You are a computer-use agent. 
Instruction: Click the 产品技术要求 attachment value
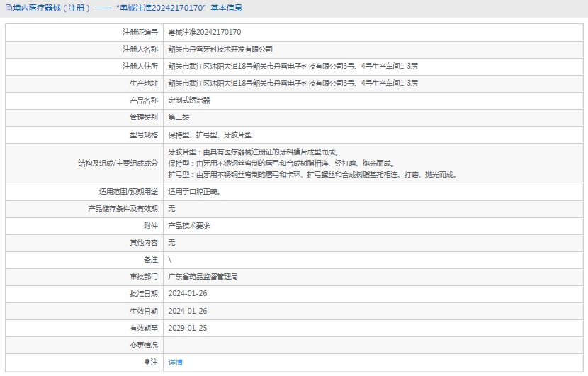tap(188, 225)
